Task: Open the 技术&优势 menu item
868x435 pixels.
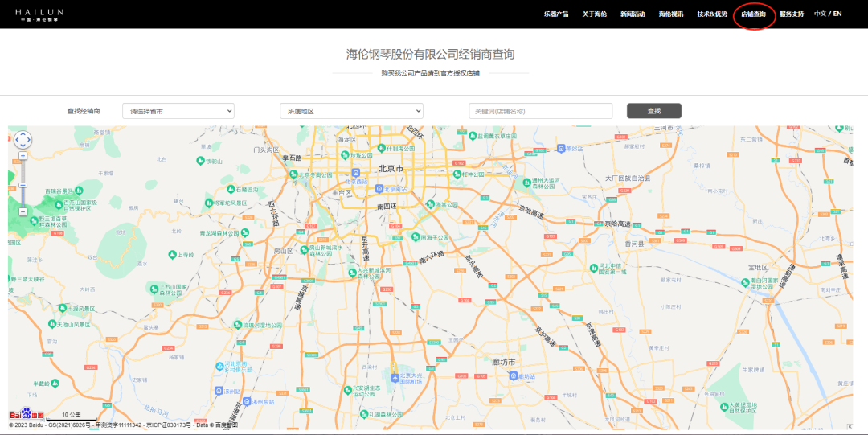Action: pyautogui.click(x=712, y=14)
